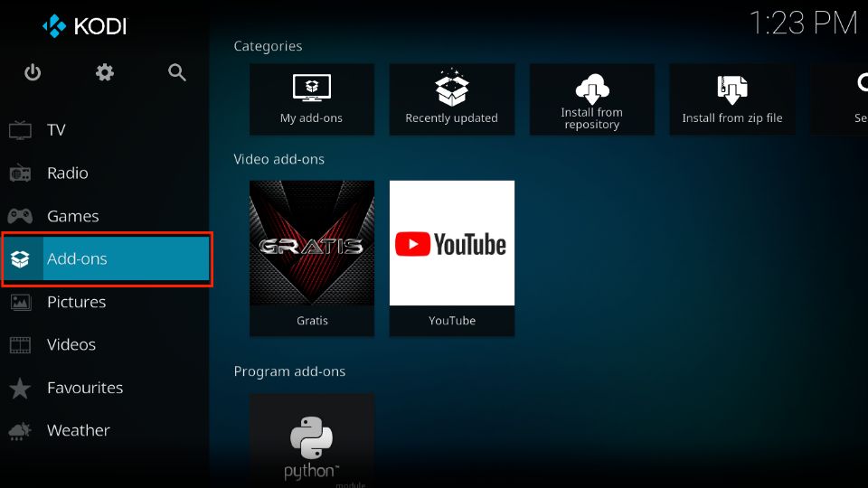Image resolution: width=868 pixels, height=488 pixels.
Task: Launch the YouTube video add-on
Action: 452,258
